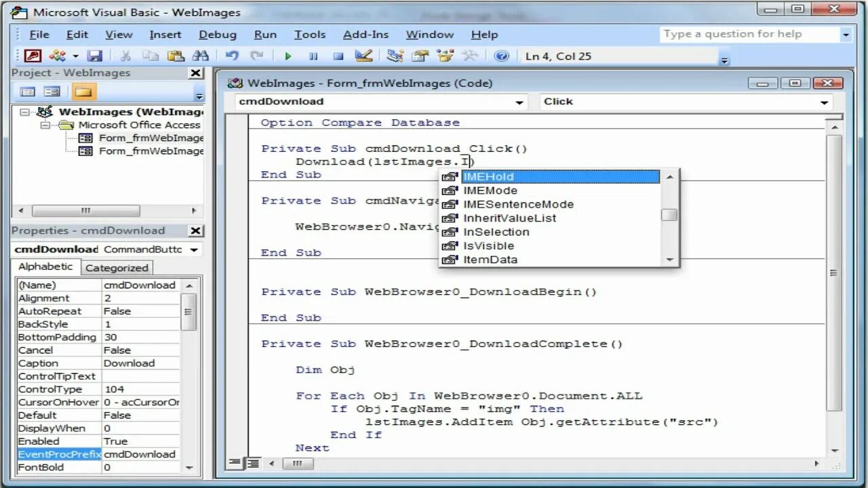Select the second Form_frmWebImage tree item
Image resolution: width=868 pixels, height=488 pixels.
[x=141, y=150]
